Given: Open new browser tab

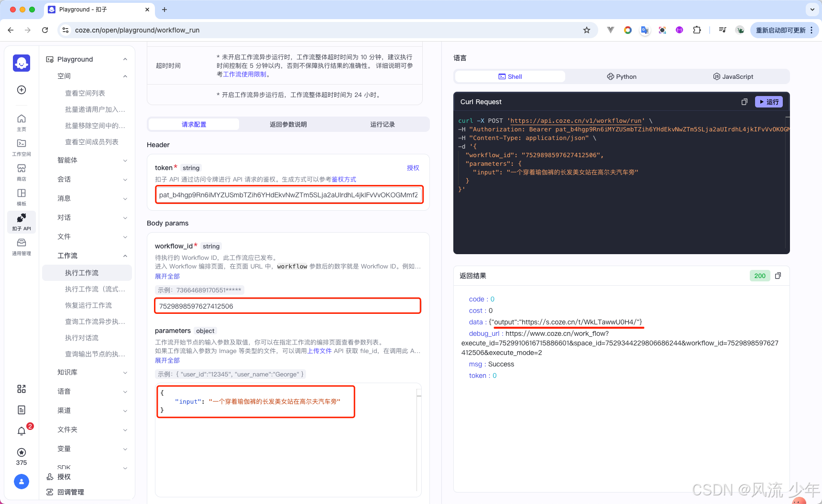Looking at the screenshot, I should (x=164, y=10).
